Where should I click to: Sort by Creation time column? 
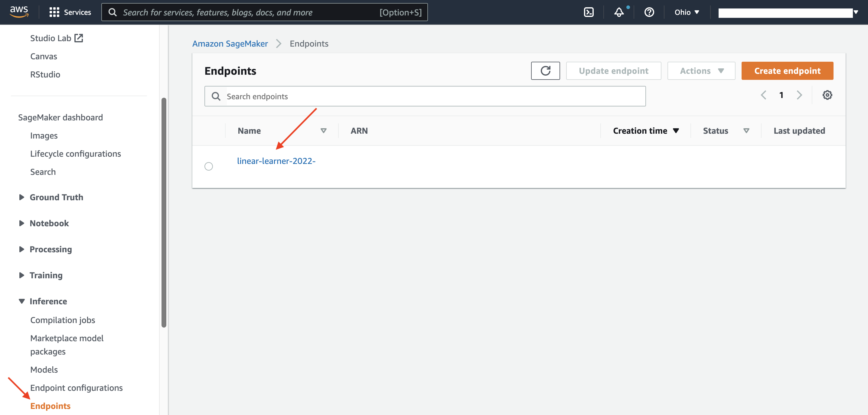[645, 131]
